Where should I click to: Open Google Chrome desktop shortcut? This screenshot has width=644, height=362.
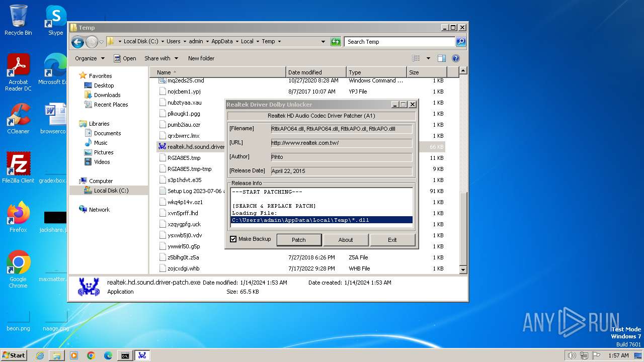[18, 269]
